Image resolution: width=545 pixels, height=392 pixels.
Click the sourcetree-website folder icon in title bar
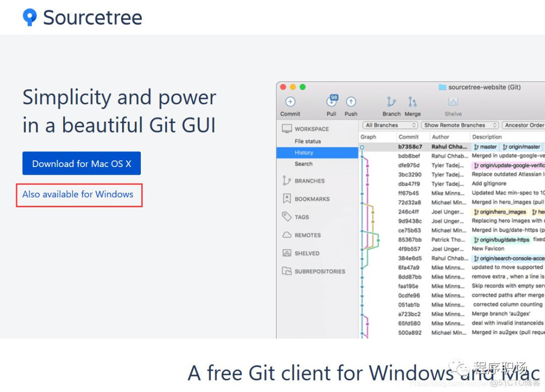[x=442, y=87]
